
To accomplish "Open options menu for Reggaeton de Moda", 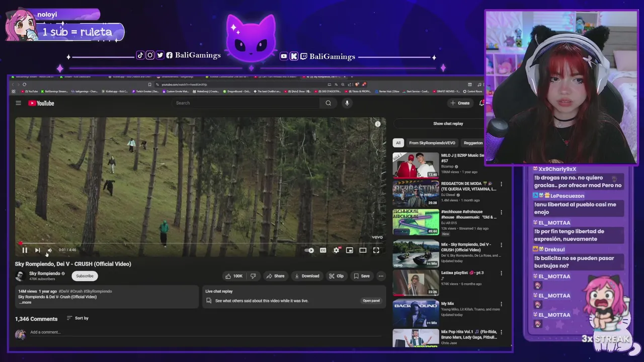I will [x=501, y=184].
